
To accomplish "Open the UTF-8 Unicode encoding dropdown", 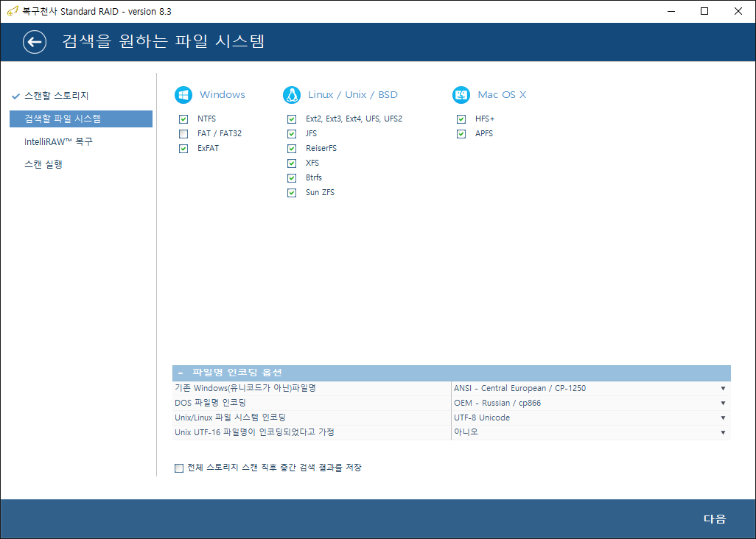I will click(591, 418).
